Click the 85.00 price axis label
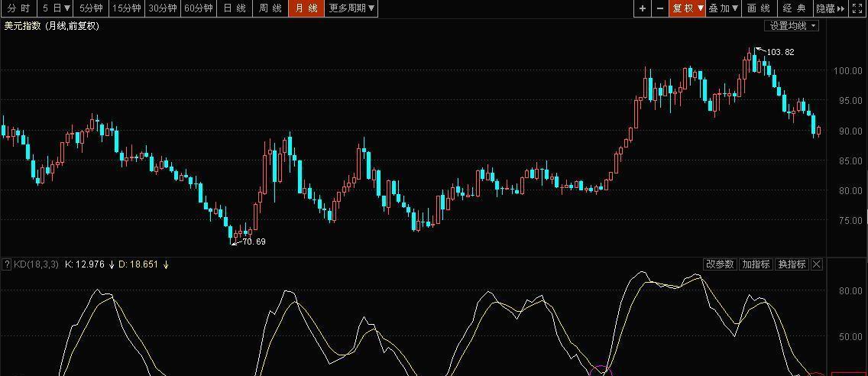868x376 pixels. (850, 160)
